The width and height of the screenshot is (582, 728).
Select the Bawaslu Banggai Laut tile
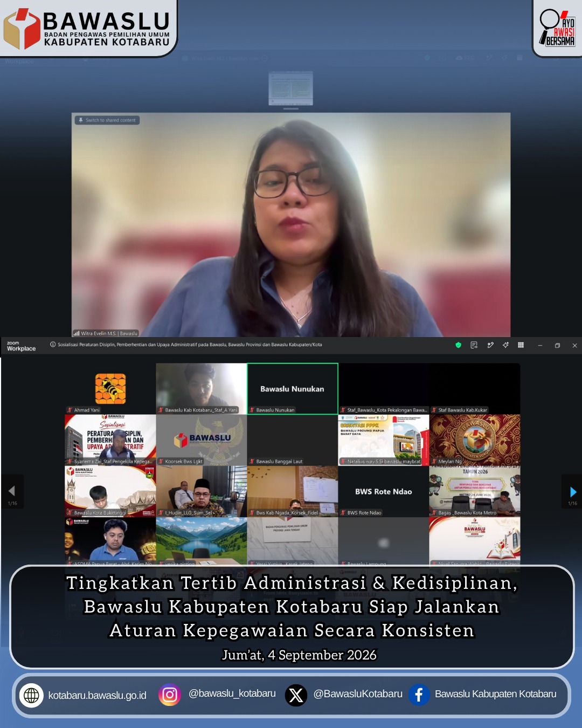pyautogui.click(x=293, y=440)
